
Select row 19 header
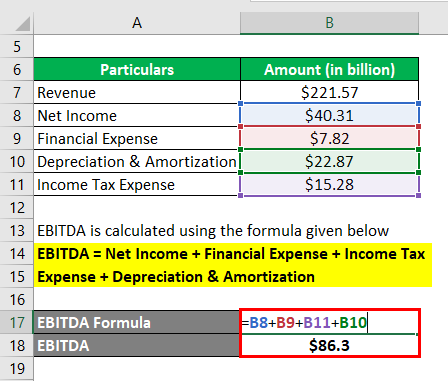click(x=17, y=368)
